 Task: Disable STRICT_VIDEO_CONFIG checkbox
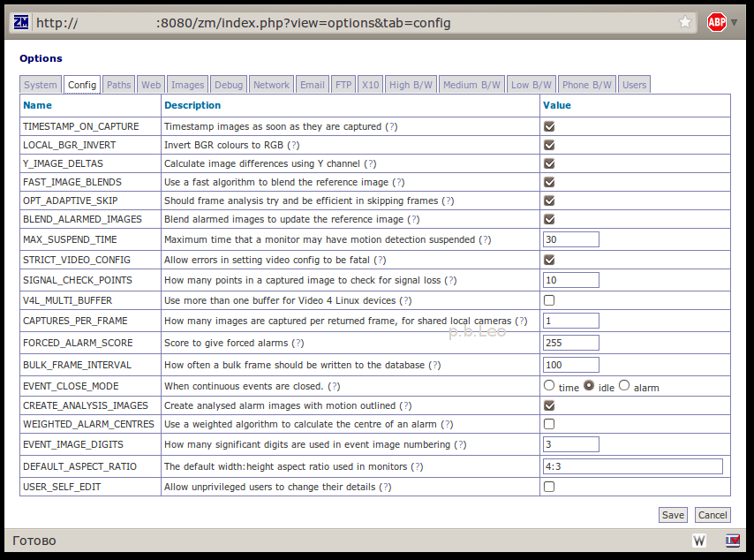point(549,260)
